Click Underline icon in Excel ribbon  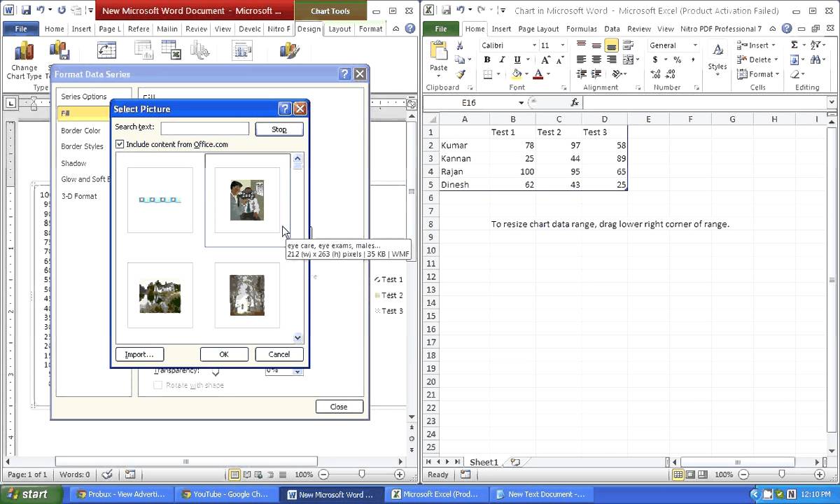(x=517, y=59)
